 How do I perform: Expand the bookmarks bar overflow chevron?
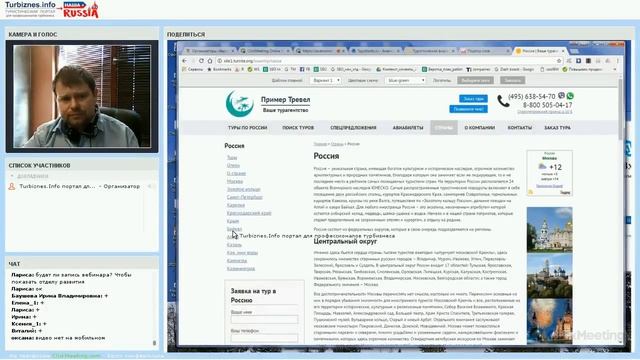[x=615, y=69]
